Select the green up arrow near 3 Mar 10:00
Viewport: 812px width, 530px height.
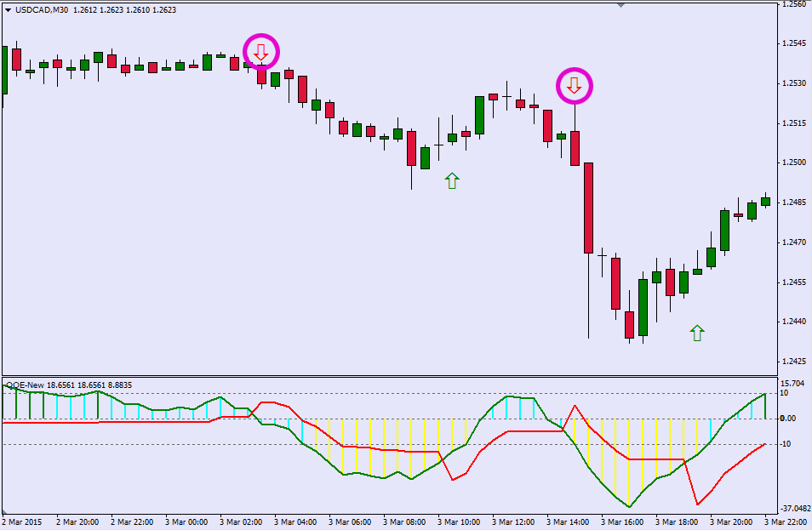pyautogui.click(x=452, y=180)
